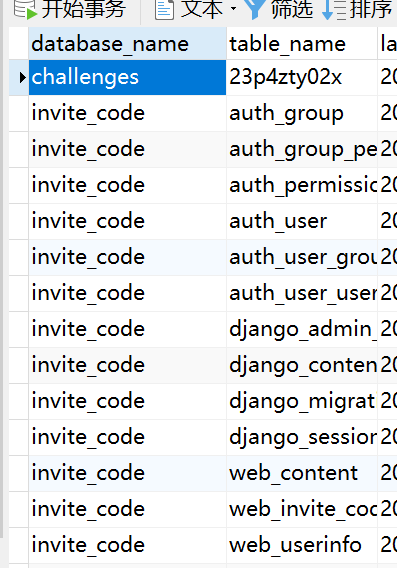The height and width of the screenshot is (568, 397).
Task: Select the django_sessior table name cell
Action: [x=302, y=437]
